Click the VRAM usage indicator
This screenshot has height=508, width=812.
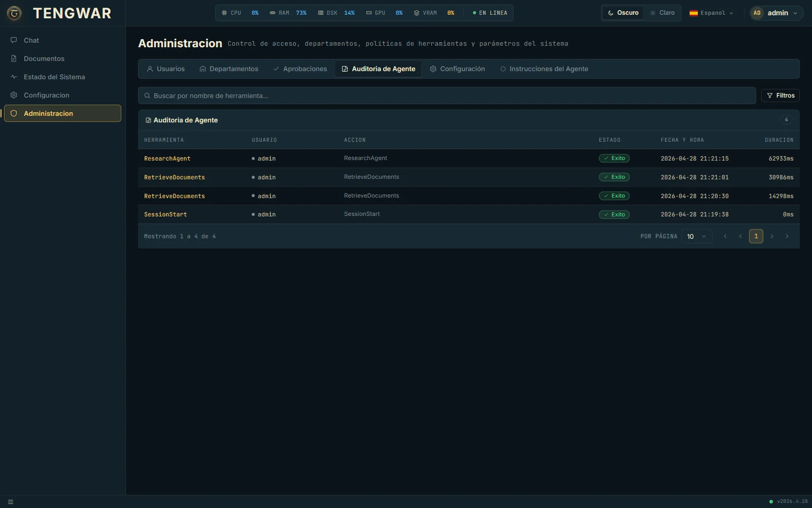click(434, 13)
